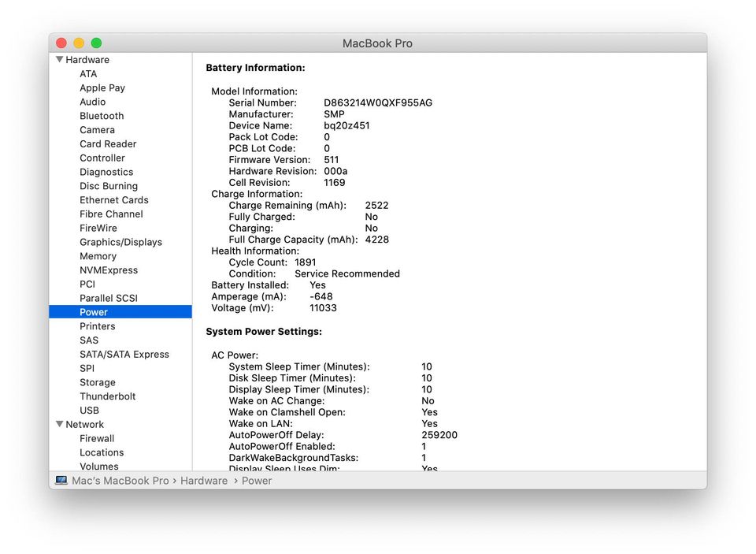Open the Audio hardware section

pos(93,102)
